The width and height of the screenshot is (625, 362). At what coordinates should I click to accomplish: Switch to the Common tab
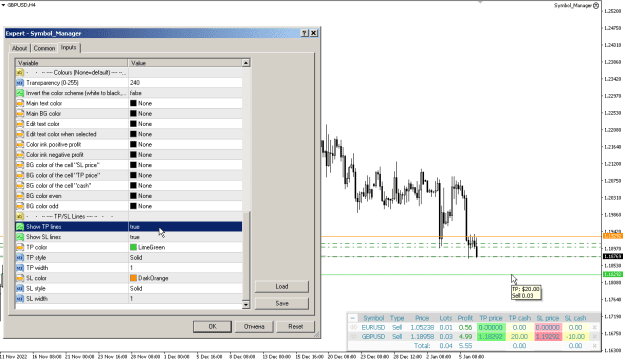(44, 48)
